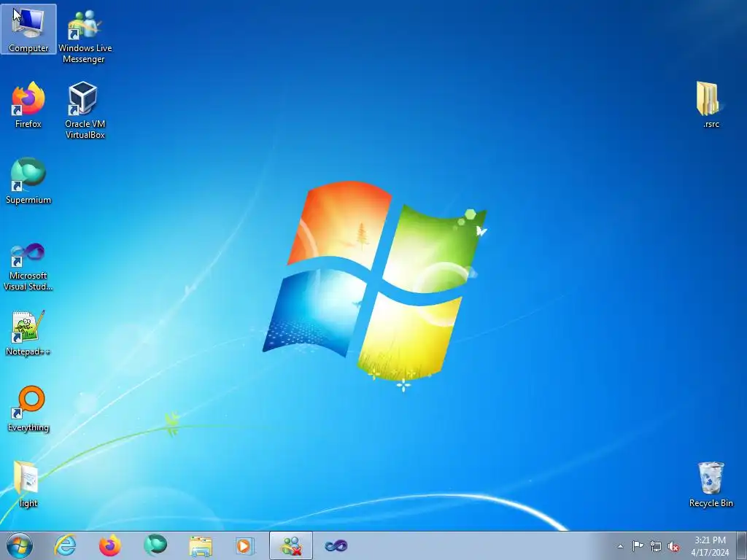This screenshot has width=747, height=560.
Task: Select the light folder on desktop
Action: coord(28,484)
